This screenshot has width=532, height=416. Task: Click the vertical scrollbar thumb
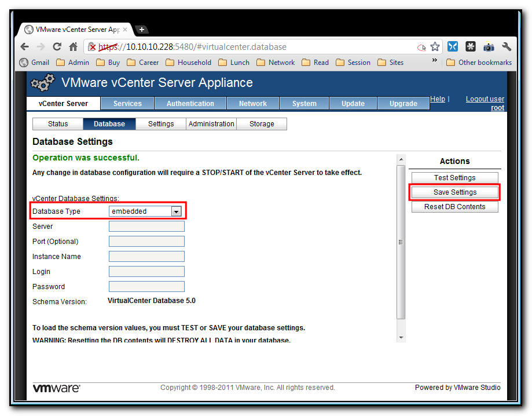click(401, 242)
